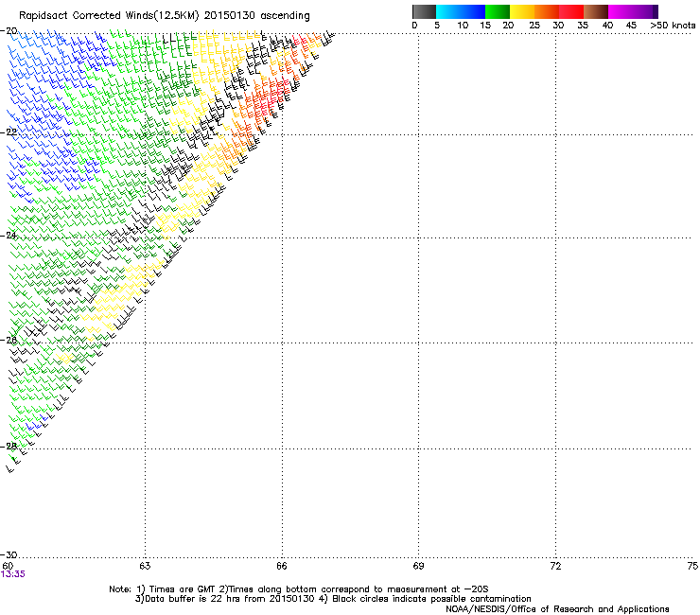This screenshot has height=615, width=700.
Task: Pick the green 15-20 knots legend segment
Action: (x=498, y=11)
